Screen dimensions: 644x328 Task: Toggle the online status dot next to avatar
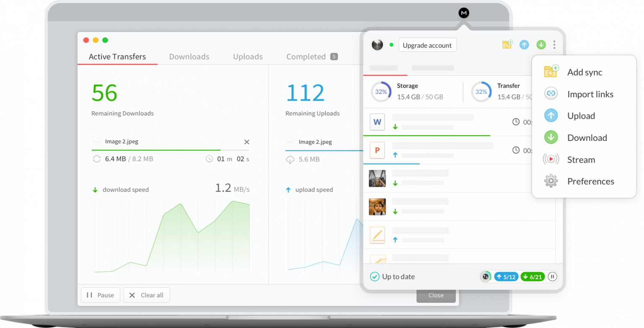[390, 44]
